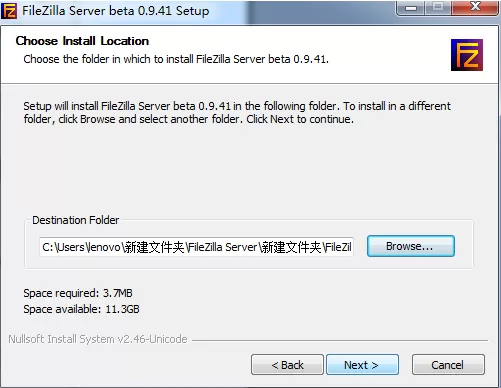
Task: Click the Choose Install Location heading
Action: tap(82, 41)
